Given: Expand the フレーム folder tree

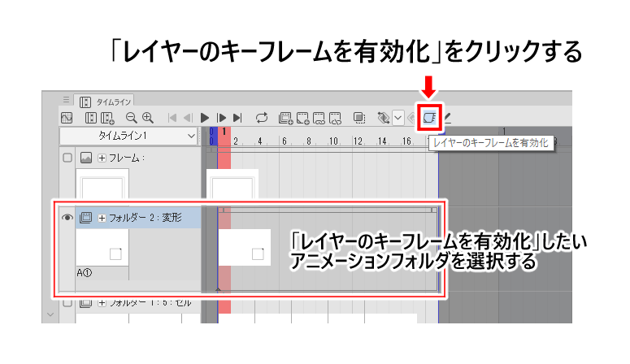Looking at the screenshot, I should point(102,158).
